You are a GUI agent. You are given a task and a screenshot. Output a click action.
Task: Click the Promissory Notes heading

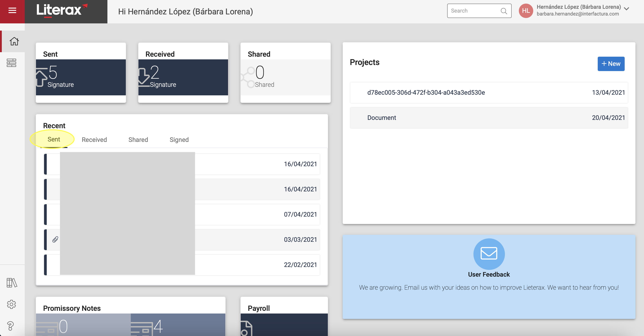coord(72,308)
